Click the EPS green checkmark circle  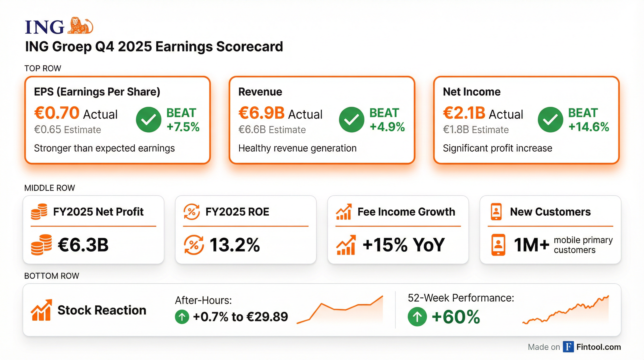tap(149, 120)
